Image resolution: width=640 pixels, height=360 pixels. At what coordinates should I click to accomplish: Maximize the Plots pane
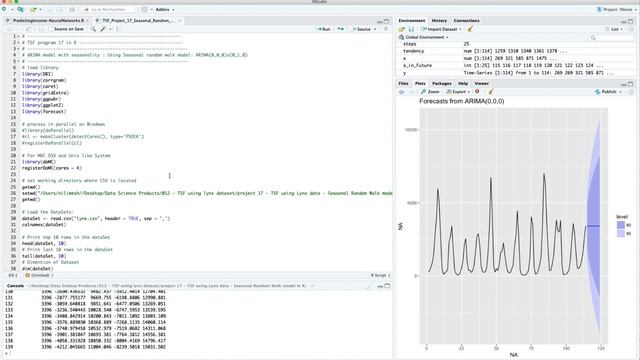[x=631, y=84]
